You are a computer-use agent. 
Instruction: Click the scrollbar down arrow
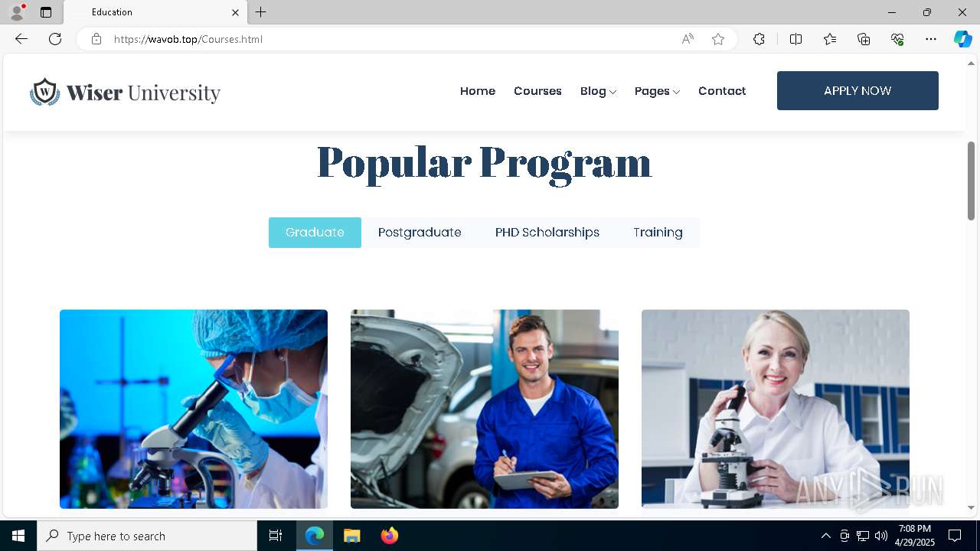click(971, 507)
